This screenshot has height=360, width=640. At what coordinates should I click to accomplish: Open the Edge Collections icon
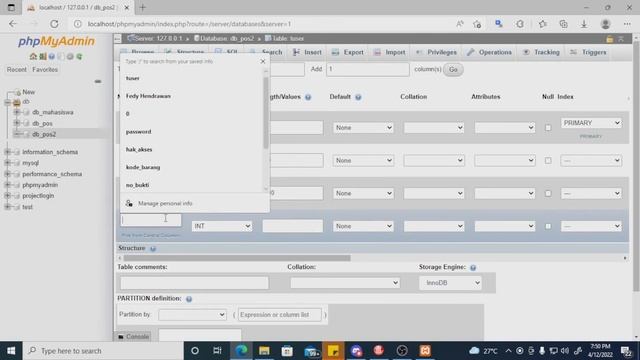pyautogui.click(x=563, y=24)
